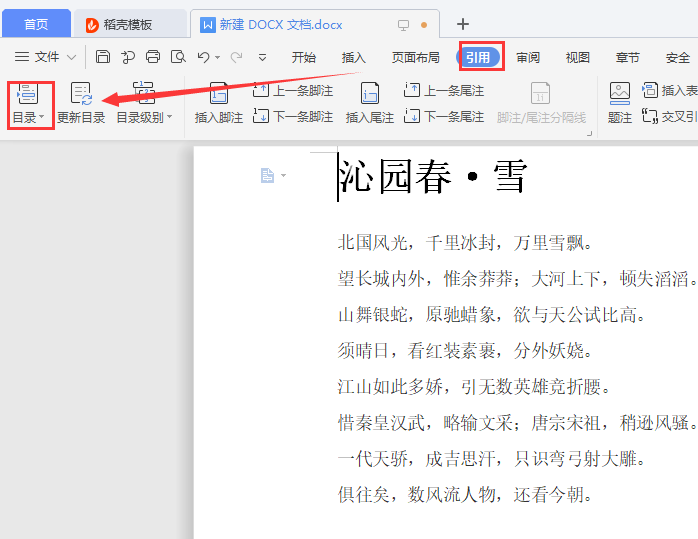Click the print icon in quick toolbar

pos(153,57)
